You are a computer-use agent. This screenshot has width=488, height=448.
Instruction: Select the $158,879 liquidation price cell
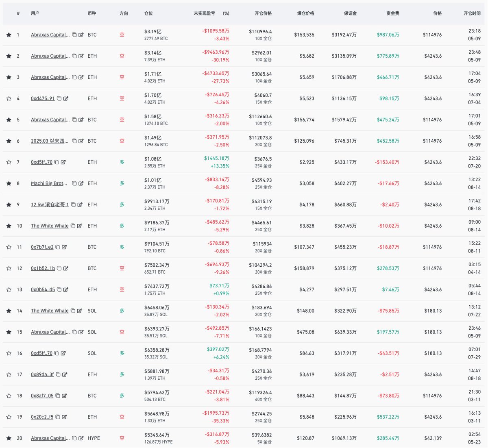pos(304,268)
